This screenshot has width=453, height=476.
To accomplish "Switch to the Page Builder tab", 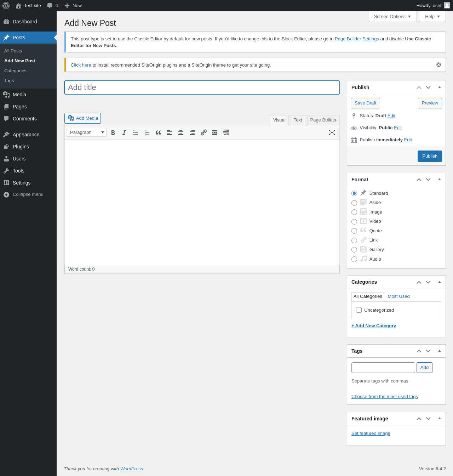I will tap(323, 120).
